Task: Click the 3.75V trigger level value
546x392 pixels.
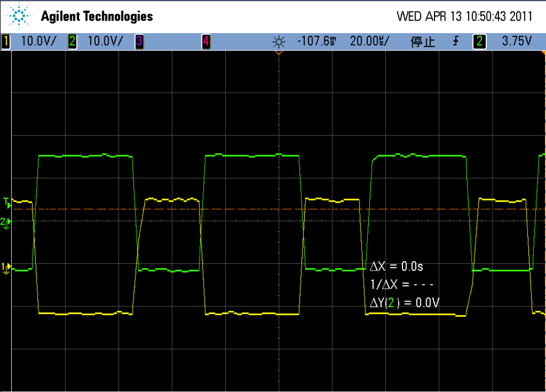Action: coord(516,41)
